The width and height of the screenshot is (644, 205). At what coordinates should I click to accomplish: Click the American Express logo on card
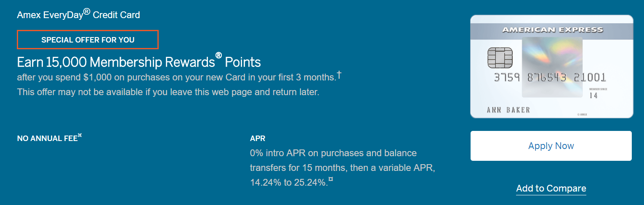(x=552, y=30)
